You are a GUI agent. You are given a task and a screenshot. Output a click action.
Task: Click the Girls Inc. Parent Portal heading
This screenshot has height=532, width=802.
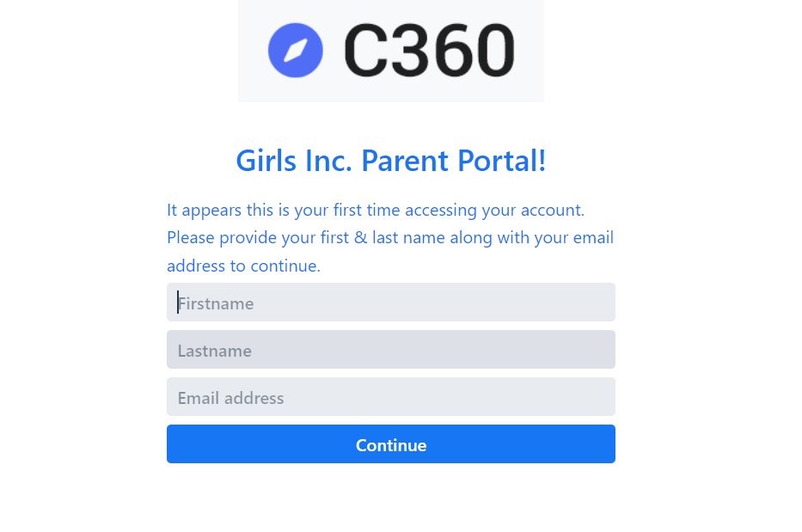(391, 161)
